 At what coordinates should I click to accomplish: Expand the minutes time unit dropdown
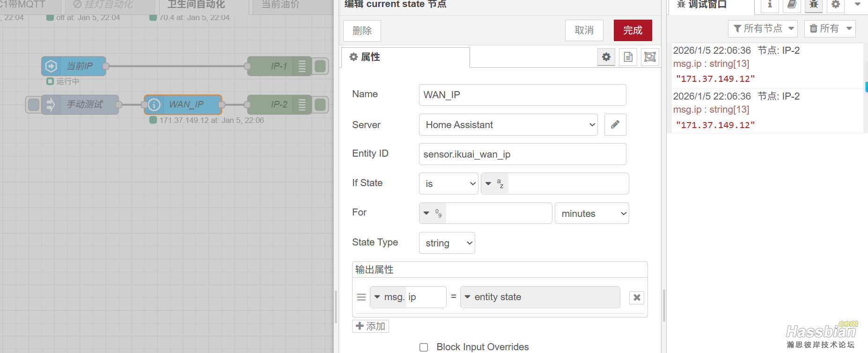(x=592, y=214)
